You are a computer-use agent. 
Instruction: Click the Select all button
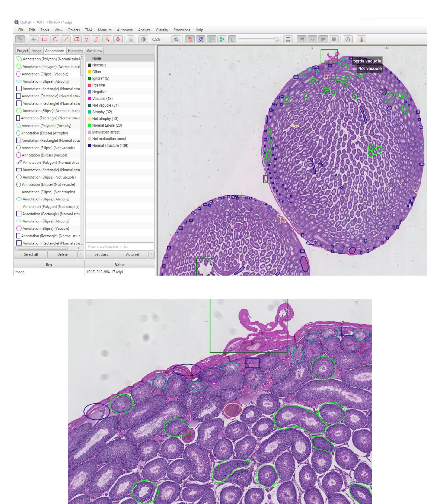[x=31, y=254]
